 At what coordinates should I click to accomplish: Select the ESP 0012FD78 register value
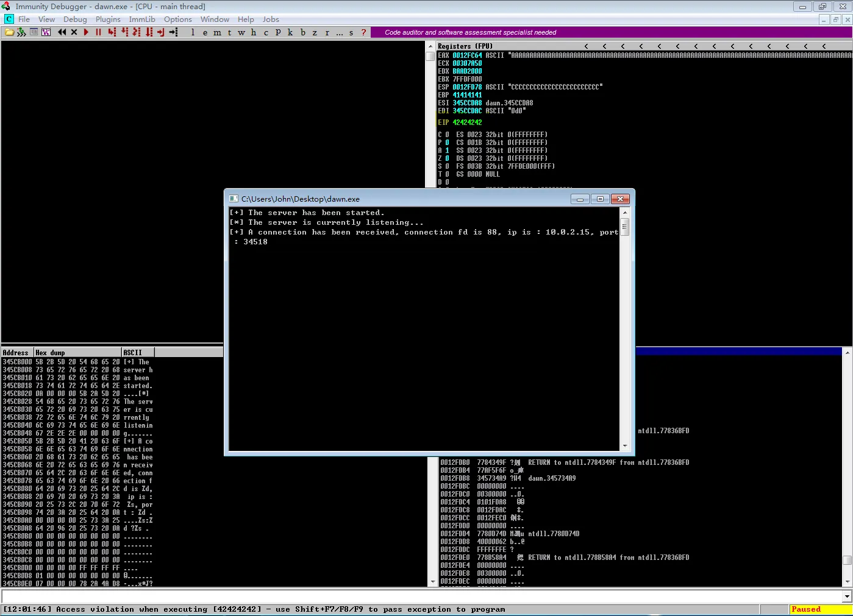pos(467,87)
